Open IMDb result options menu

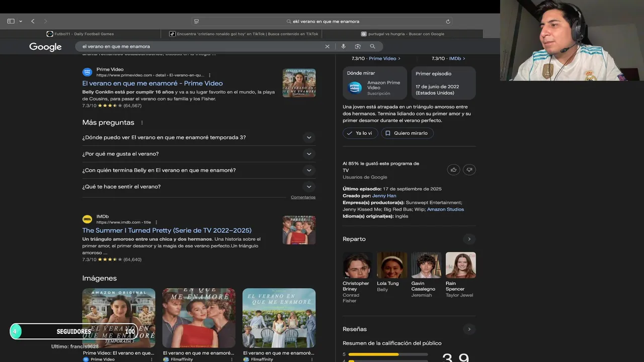click(156, 222)
